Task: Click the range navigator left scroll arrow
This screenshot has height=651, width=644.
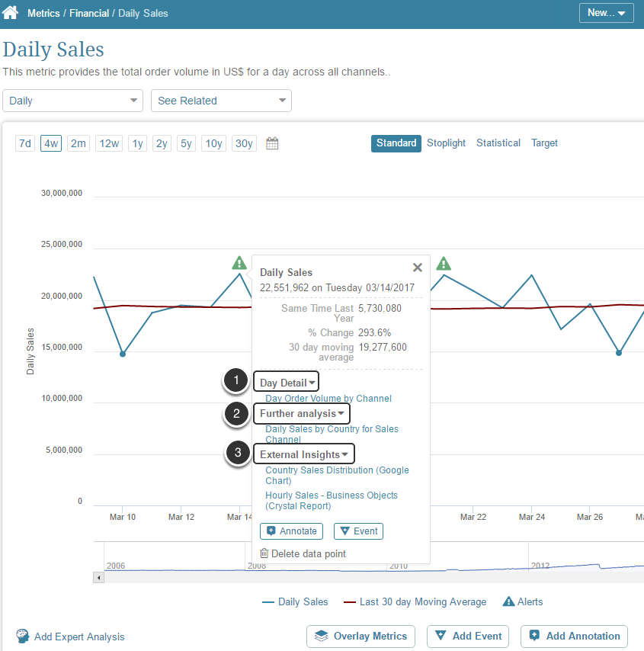Action: pos(98,578)
